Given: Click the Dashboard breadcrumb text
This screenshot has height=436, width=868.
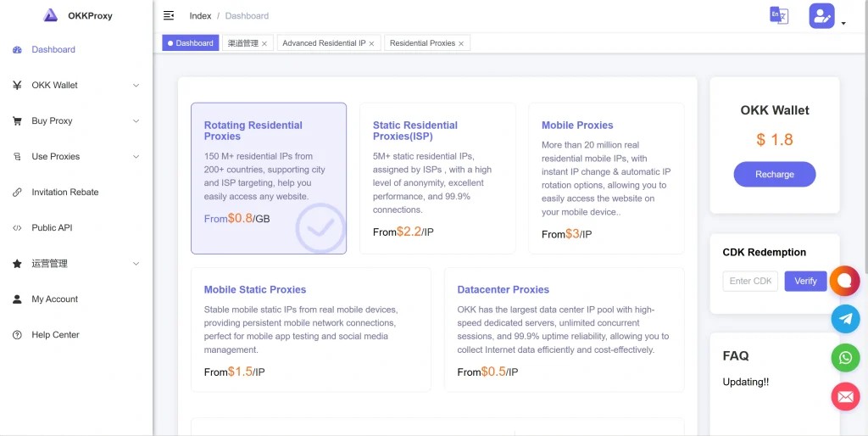Looking at the screenshot, I should [247, 16].
